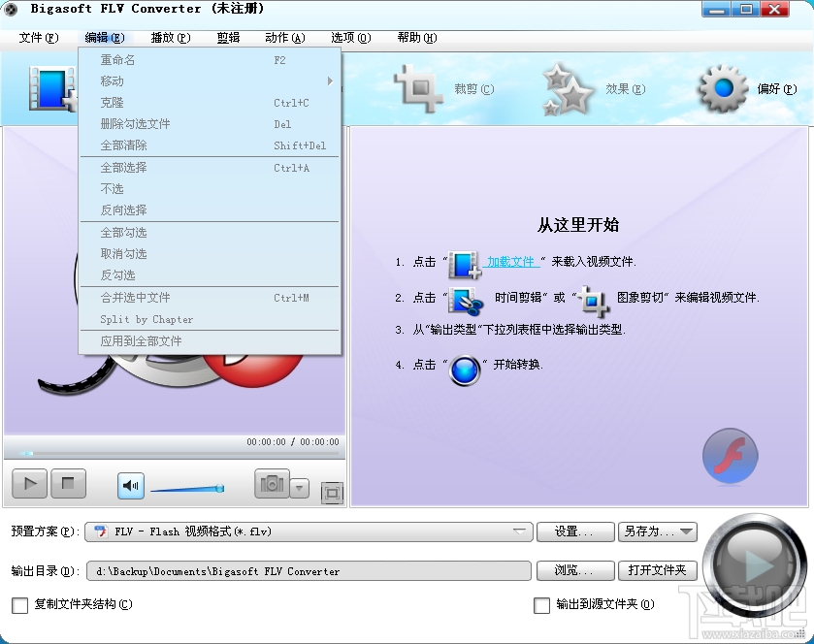Open the 预置方案 format dropdown
The height and width of the screenshot is (644, 814).
pyautogui.click(x=520, y=531)
